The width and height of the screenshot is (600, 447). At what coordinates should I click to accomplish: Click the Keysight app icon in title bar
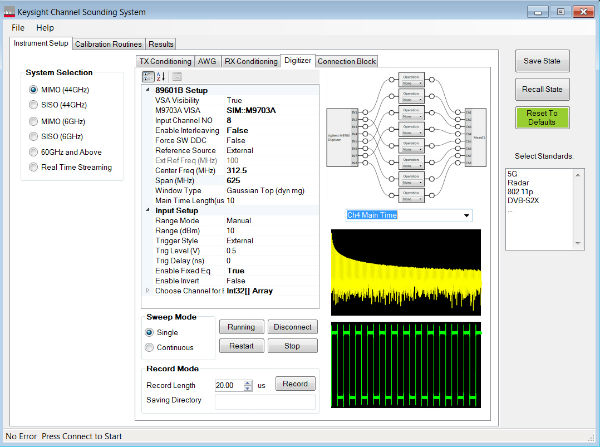click(x=10, y=11)
